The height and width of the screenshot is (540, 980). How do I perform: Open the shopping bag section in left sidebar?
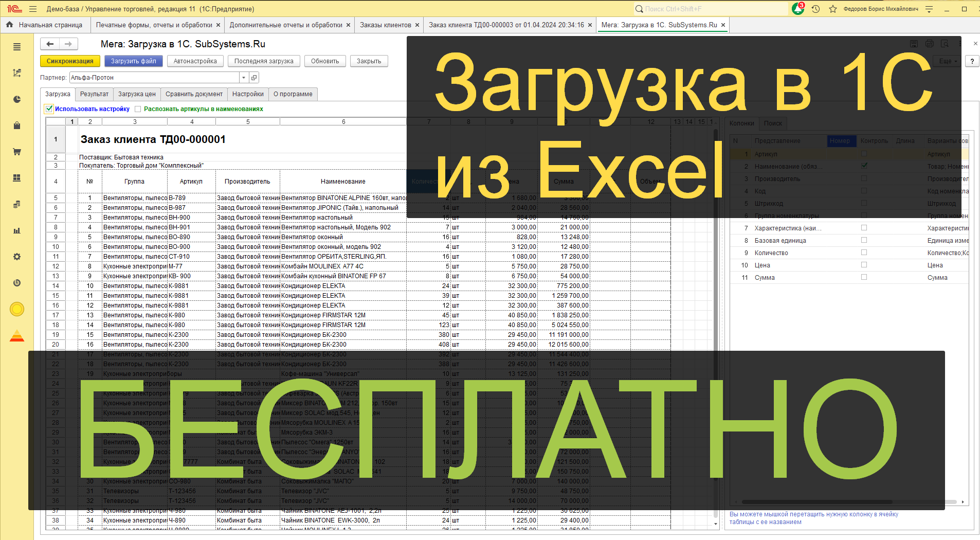pos(17,125)
